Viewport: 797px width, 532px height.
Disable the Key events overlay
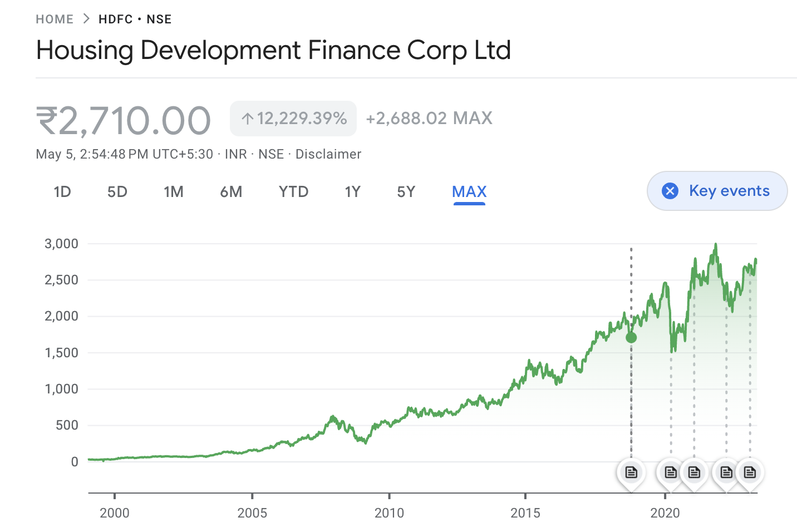[717, 190]
